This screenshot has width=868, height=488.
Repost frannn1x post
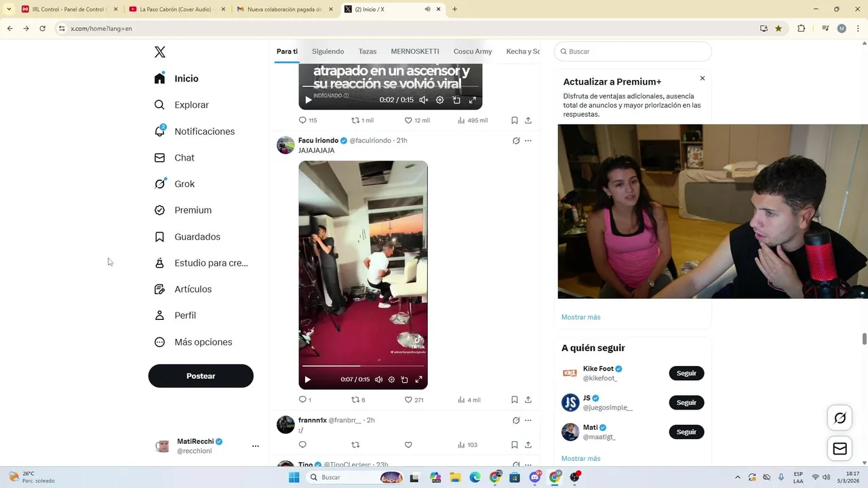(355, 445)
